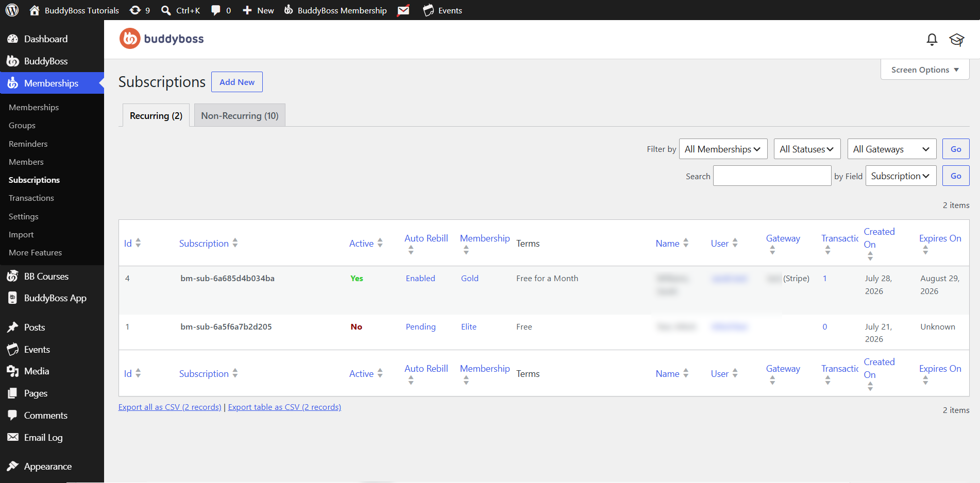Click the WordPress logo icon
980x483 pixels.
[x=12, y=10]
